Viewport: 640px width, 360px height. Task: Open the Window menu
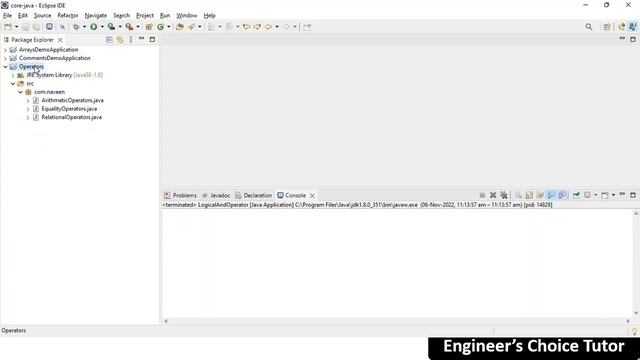pyautogui.click(x=187, y=16)
